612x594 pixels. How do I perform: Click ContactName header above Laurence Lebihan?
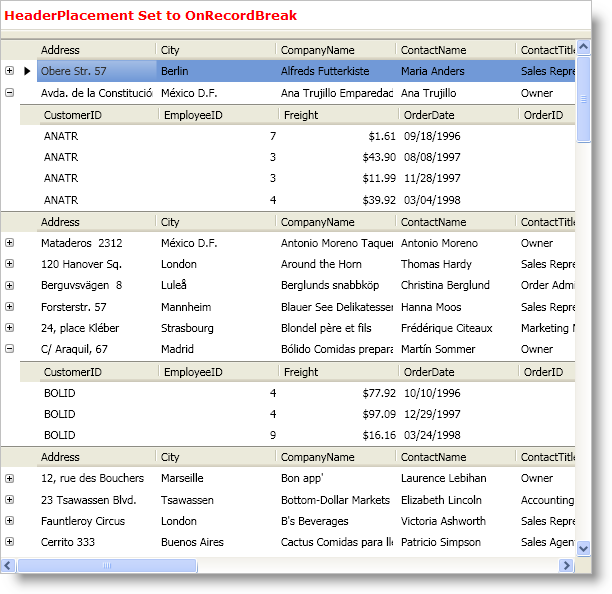coord(456,457)
